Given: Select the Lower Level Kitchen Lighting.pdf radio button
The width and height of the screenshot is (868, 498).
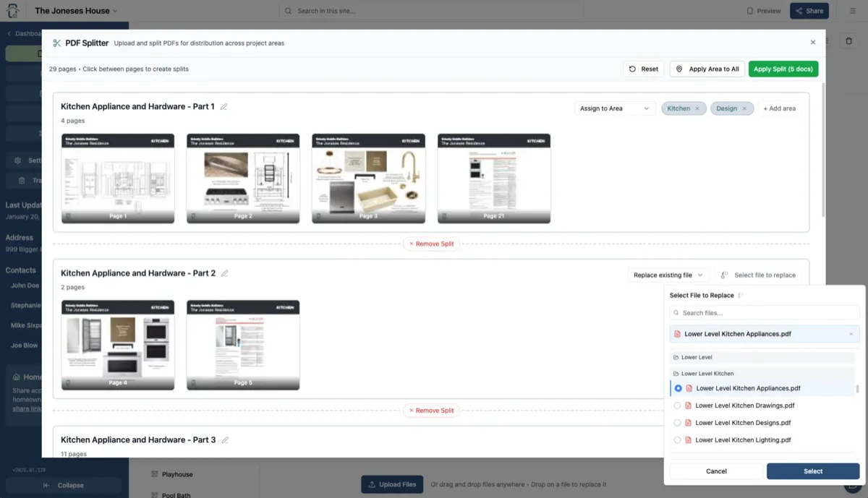Looking at the screenshot, I should [x=678, y=439].
